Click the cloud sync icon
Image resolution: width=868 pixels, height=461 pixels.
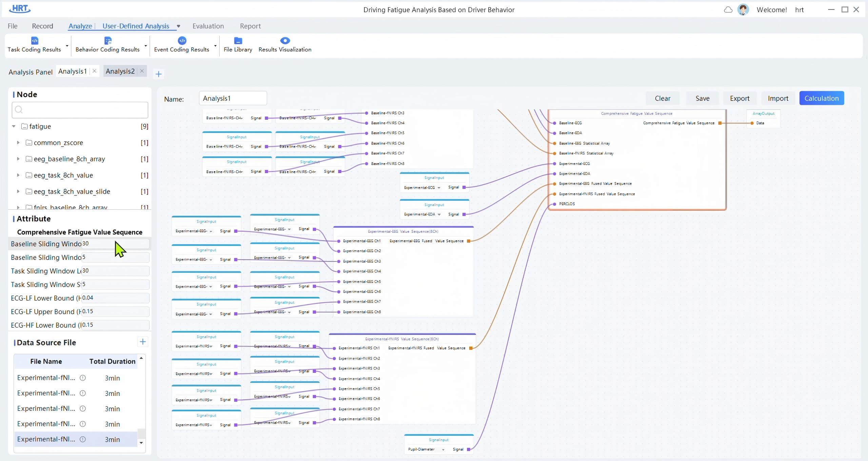pos(728,9)
